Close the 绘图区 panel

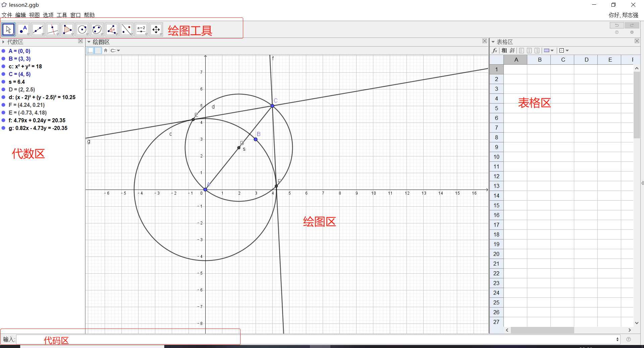(x=485, y=41)
